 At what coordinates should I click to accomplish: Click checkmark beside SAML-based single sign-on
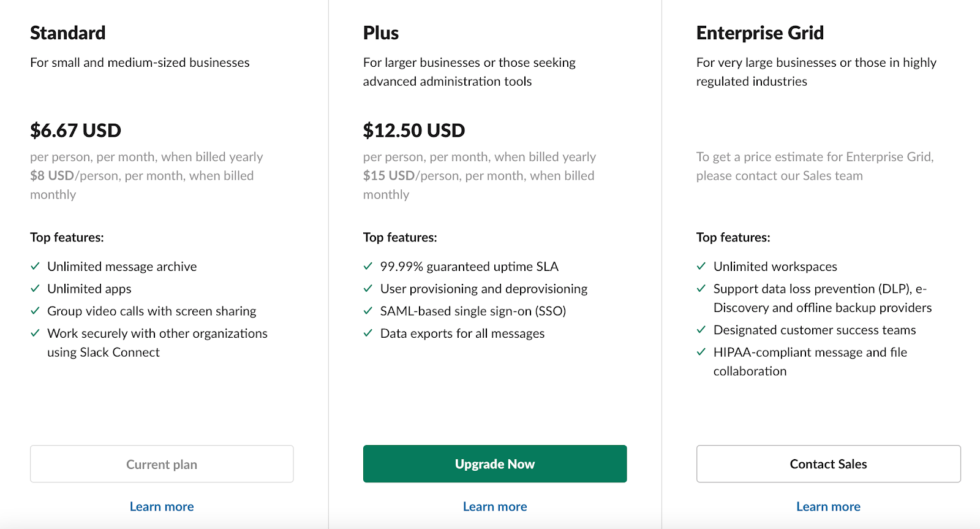coord(368,311)
